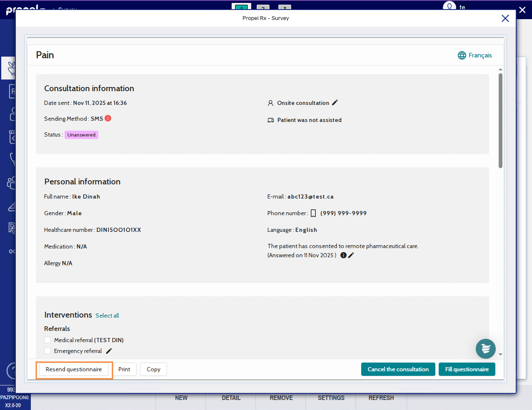Click the Copy button

tap(153, 369)
